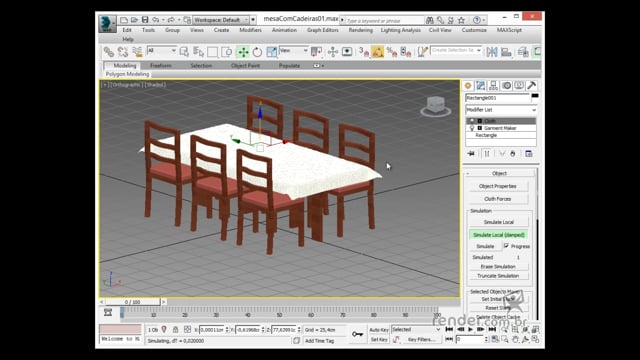Open the Hierarchy command panel tab
640x360 pixels.
coord(493,85)
